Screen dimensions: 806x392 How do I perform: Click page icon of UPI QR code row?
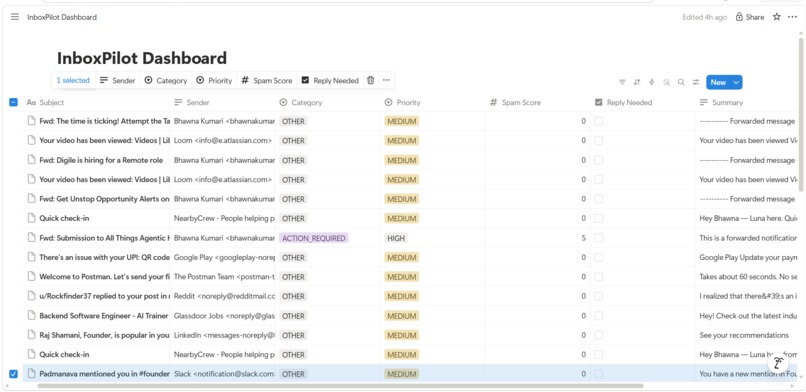32,257
